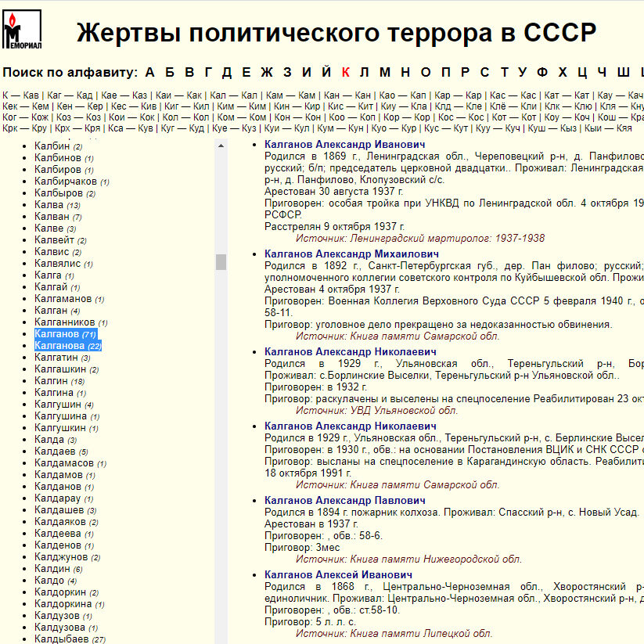
Task: Open the 'Кса — Кув' range
Action: (131, 128)
